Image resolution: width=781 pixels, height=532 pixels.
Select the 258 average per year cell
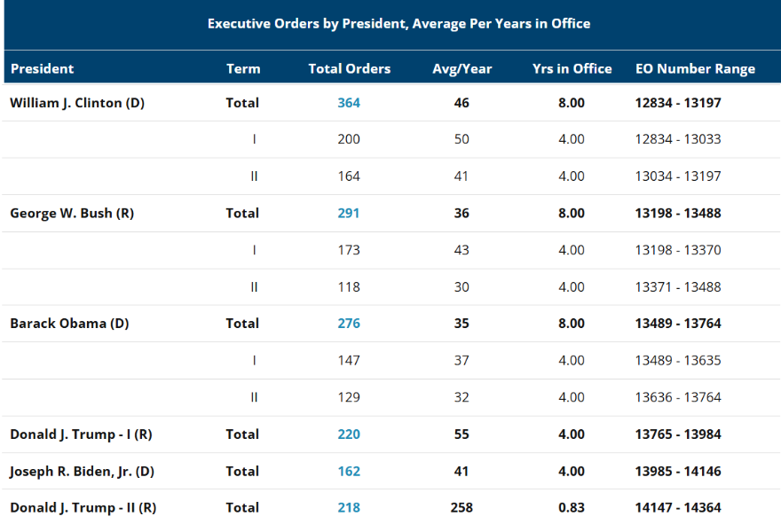coord(461,508)
